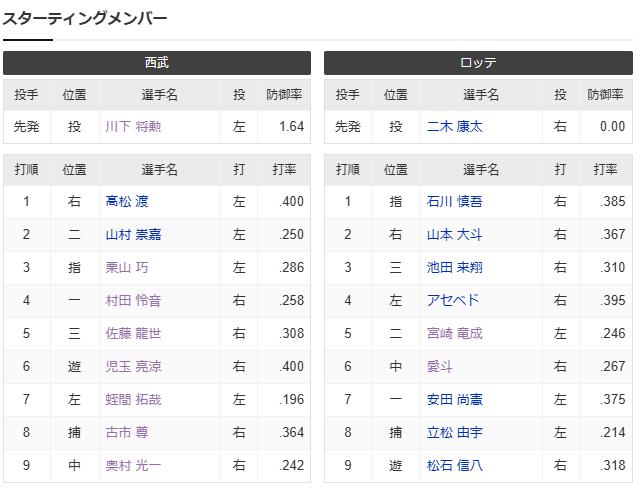639x489 pixels.
Task: Open 山村 崇嘉 player profile
Action: [x=133, y=234]
